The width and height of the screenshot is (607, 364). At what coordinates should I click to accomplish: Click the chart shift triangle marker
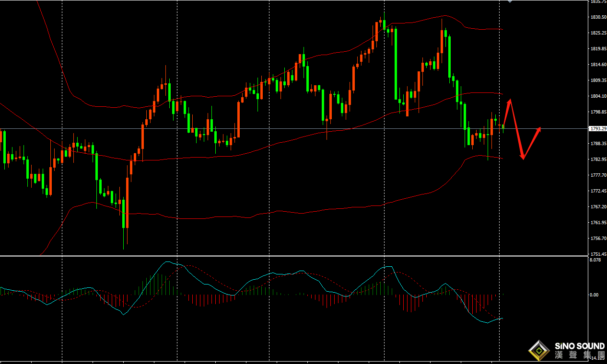[510, 1]
